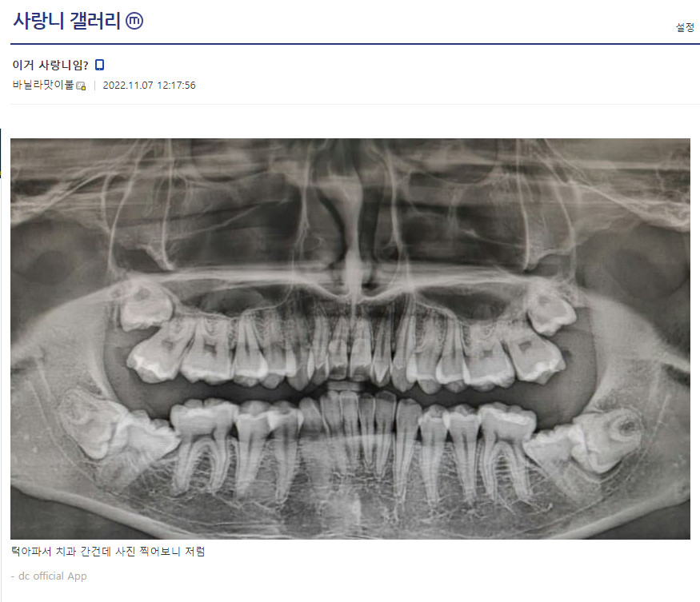Click the vertical divider between nickname and date
Screen dimensions: 700x602
[94, 86]
